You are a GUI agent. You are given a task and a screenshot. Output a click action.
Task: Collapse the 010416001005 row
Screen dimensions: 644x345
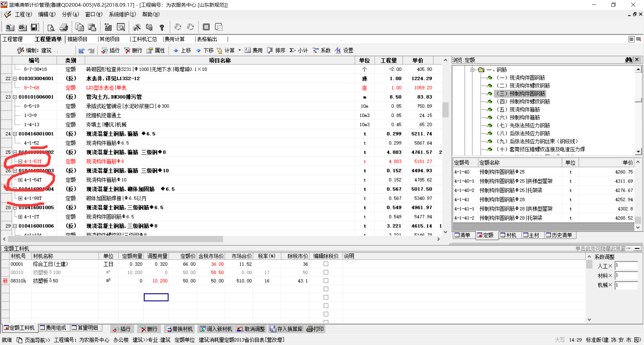[x=15, y=208]
